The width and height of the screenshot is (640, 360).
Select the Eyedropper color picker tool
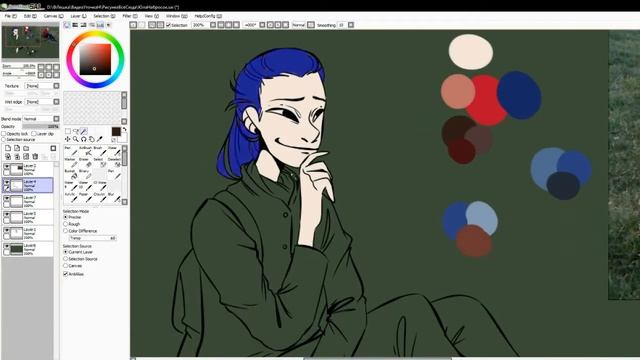pos(100,139)
